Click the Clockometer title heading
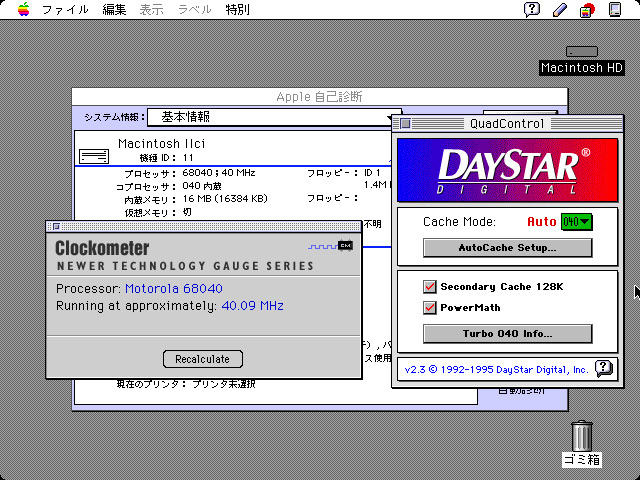 (x=102, y=248)
